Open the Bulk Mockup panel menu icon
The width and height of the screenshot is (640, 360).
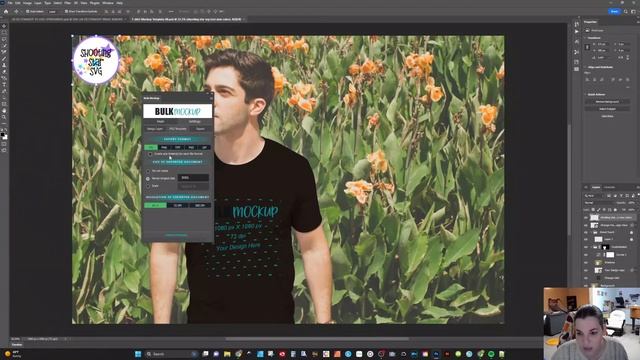pyautogui.click(x=211, y=98)
